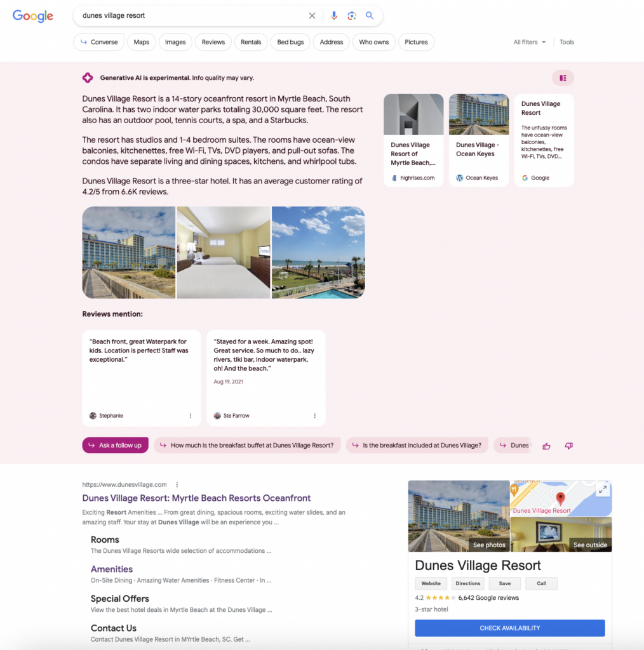Expand the map with the fullscreen icon

(x=603, y=489)
